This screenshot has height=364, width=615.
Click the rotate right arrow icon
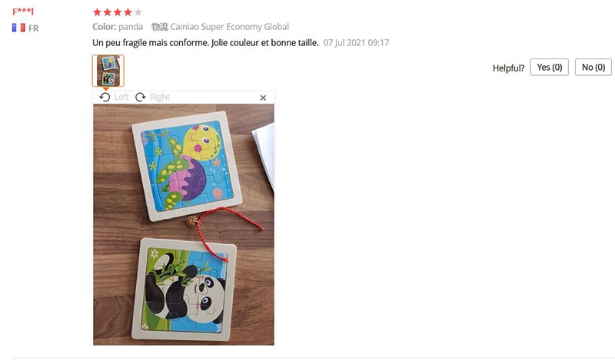pyautogui.click(x=140, y=97)
